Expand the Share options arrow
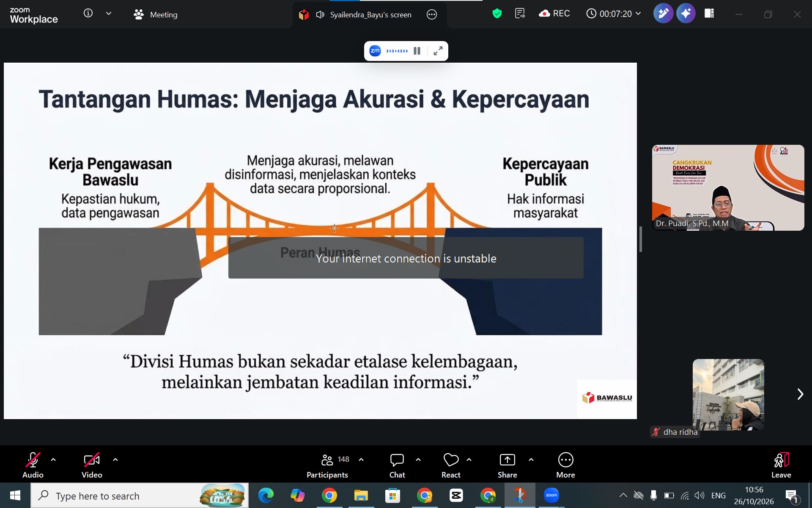Screen dimensions: 812x508 531,459
